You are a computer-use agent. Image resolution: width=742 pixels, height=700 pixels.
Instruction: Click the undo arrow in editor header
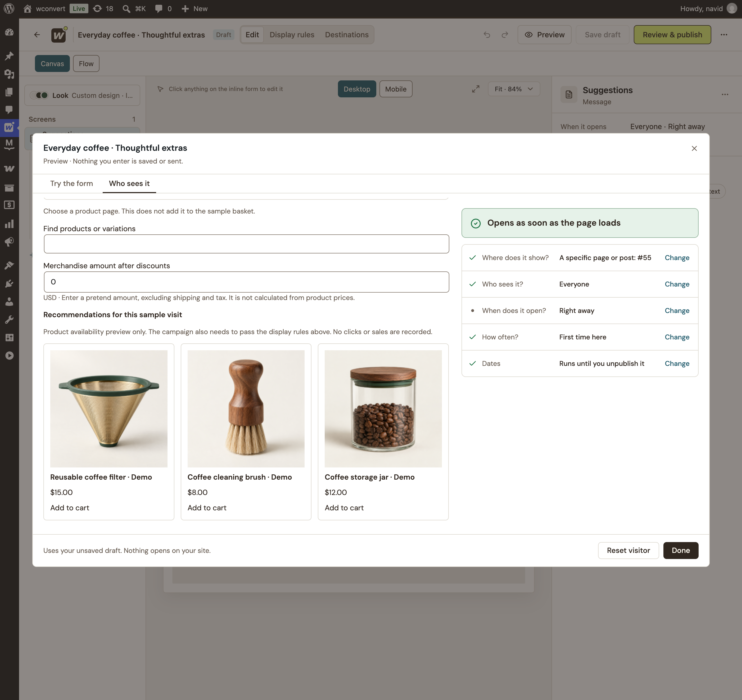click(487, 35)
